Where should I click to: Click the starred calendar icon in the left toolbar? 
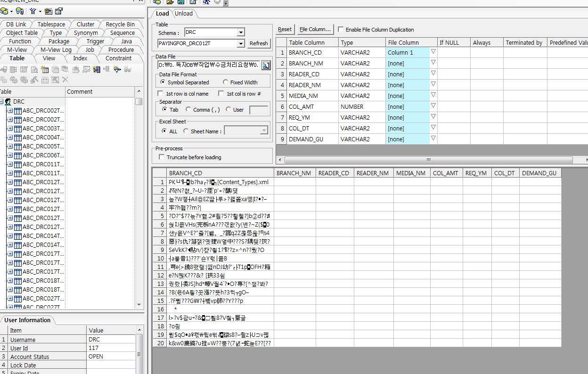pyautogui.click(x=49, y=11)
